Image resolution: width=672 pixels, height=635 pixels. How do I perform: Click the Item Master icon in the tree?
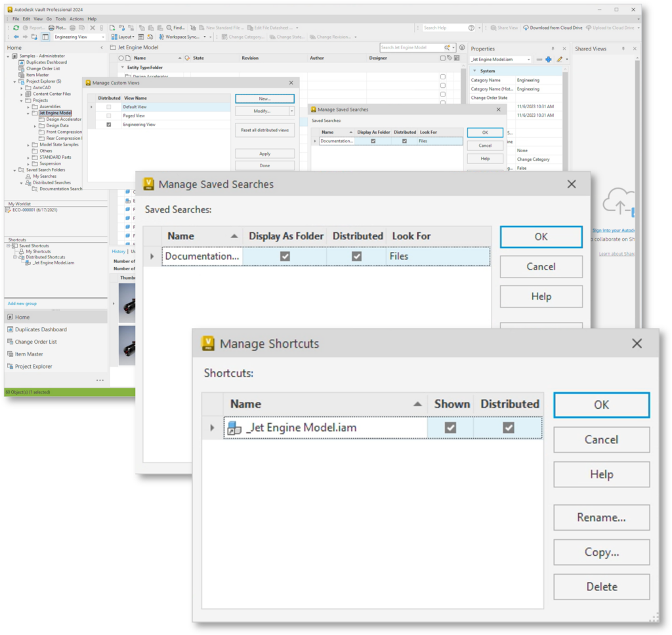pyautogui.click(x=22, y=75)
